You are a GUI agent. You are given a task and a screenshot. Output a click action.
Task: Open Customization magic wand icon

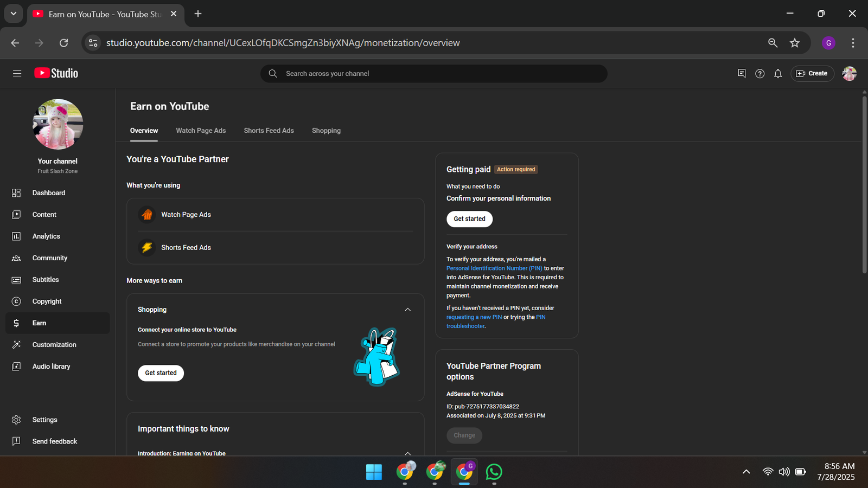click(x=16, y=345)
